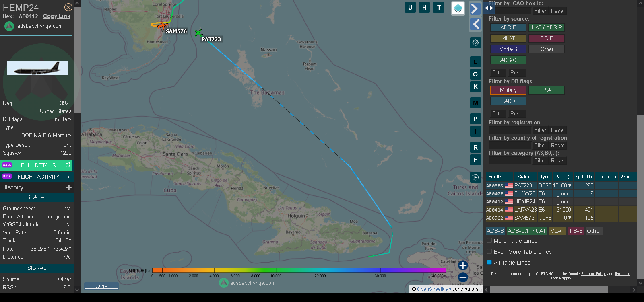Sort table by Callsign column header

click(x=525, y=177)
